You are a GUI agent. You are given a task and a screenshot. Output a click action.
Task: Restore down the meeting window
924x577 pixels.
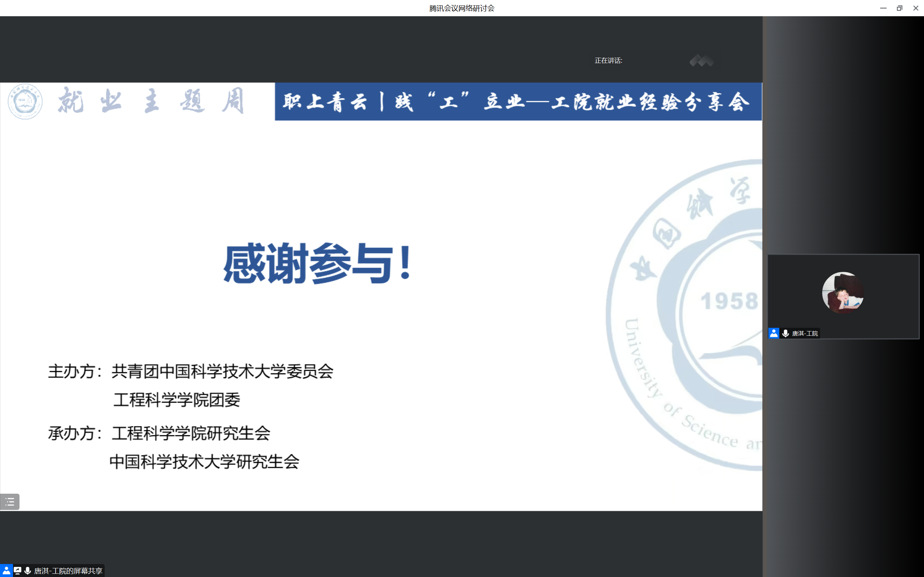pyautogui.click(x=899, y=8)
